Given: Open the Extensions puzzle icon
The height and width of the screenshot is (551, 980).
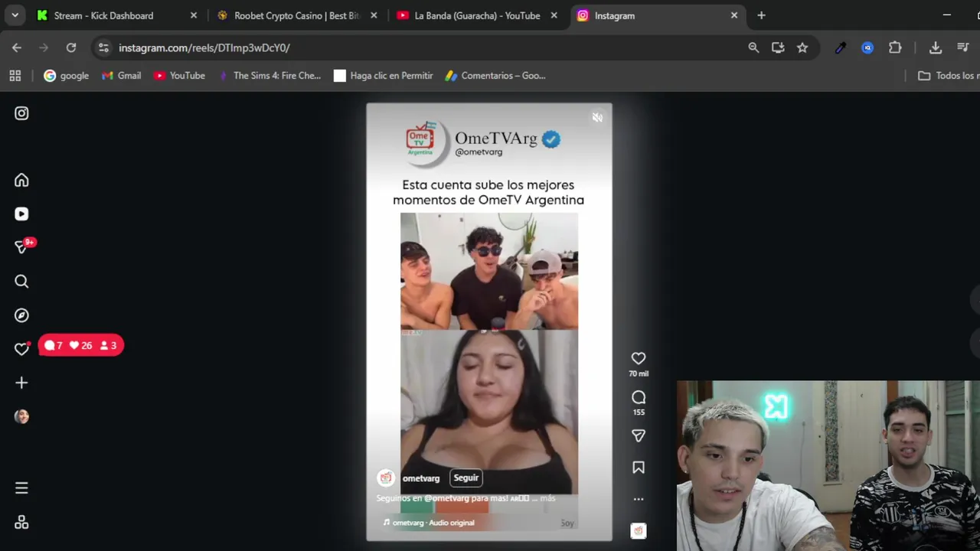Looking at the screenshot, I should click(x=895, y=47).
